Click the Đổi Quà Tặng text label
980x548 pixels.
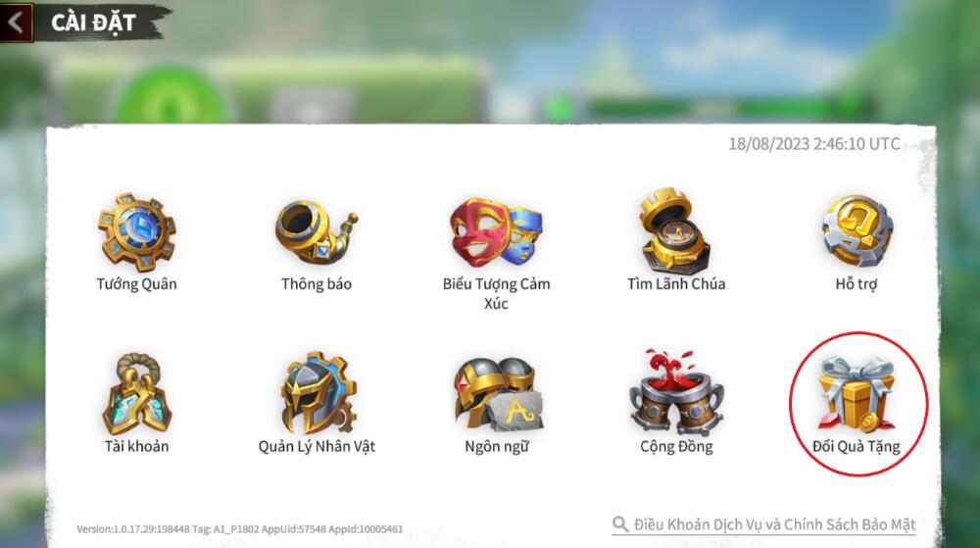point(857,447)
